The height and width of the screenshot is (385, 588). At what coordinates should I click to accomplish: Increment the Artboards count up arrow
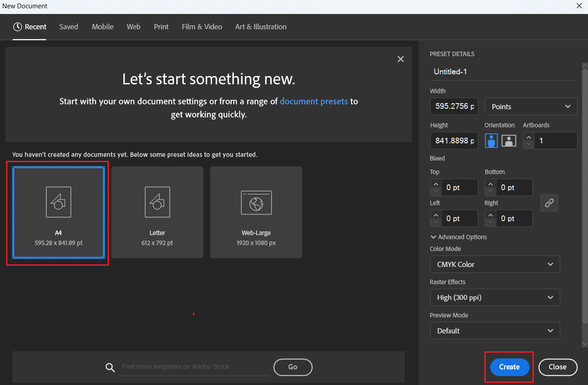(529, 137)
